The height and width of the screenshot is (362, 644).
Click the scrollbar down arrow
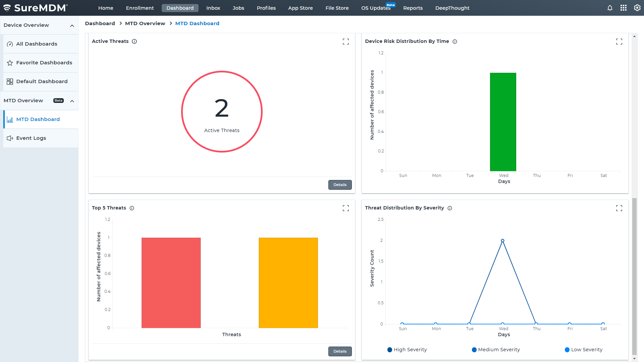pyautogui.click(x=634, y=359)
